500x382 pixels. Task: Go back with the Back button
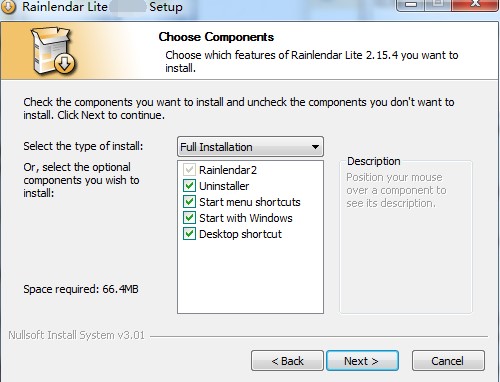(x=287, y=361)
